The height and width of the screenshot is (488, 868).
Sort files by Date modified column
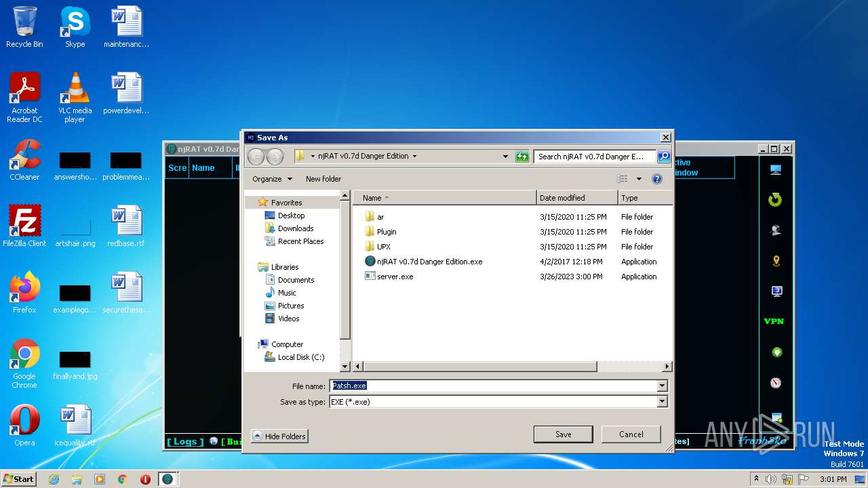[577, 198]
